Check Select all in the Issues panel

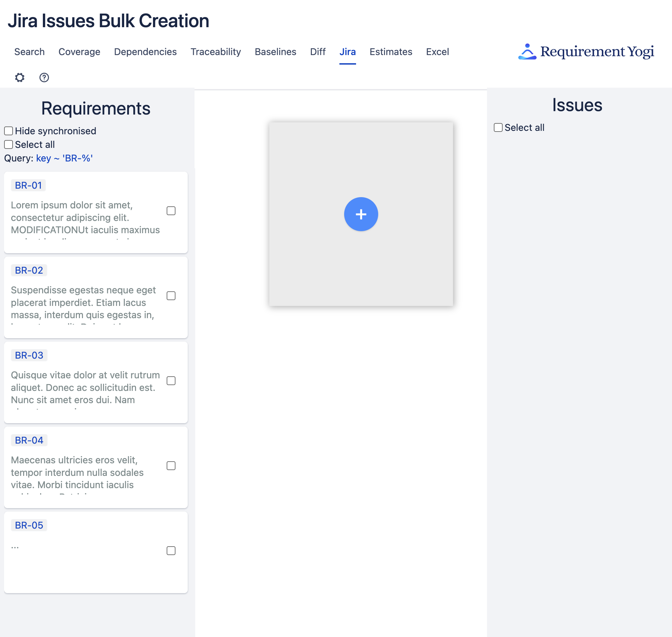498,127
